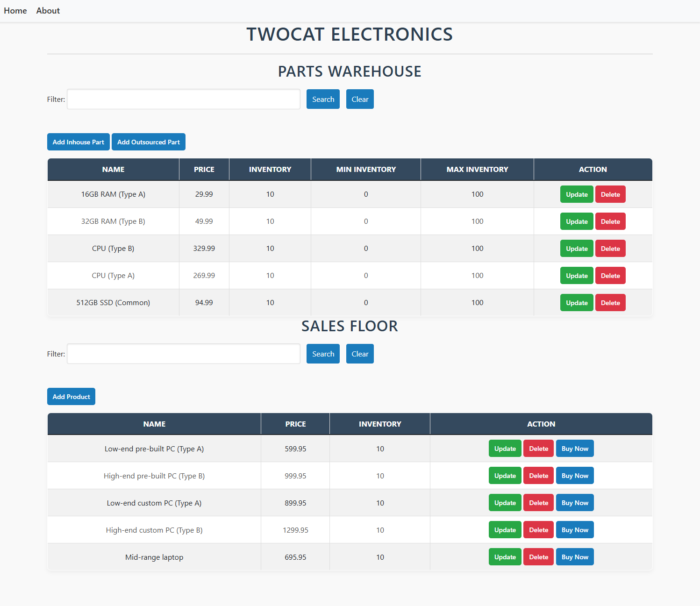Select the price 269.99 cell
The height and width of the screenshot is (606, 700).
pyautogui.click(x=204, y=276)
